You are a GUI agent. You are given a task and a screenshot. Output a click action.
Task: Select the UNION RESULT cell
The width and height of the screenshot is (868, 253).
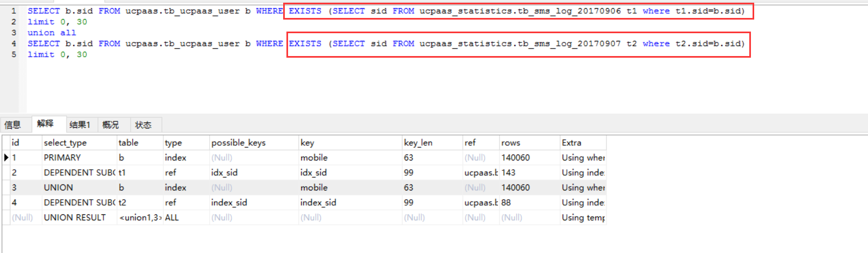[79, 218]
